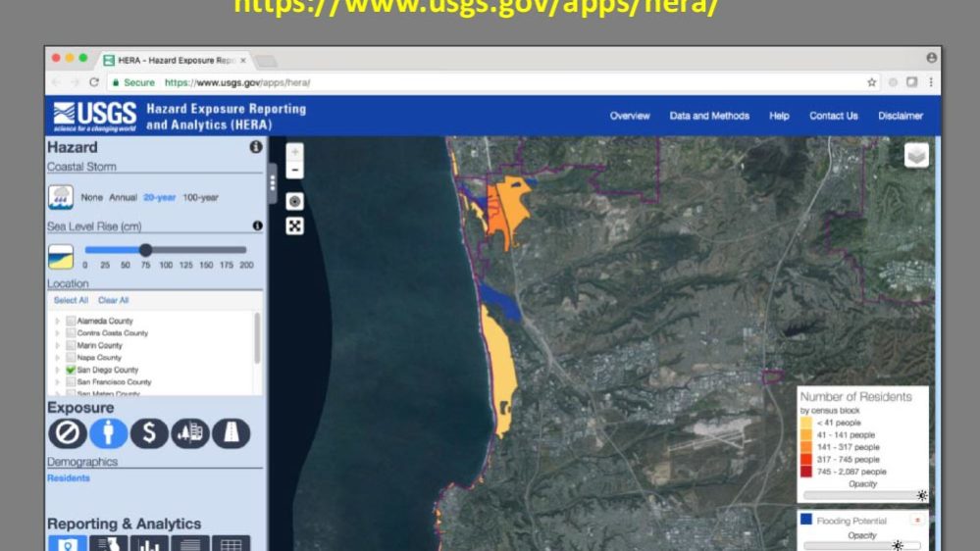980x551 pixels.
Task: Select the None storm option
Action: pos(91,197)
